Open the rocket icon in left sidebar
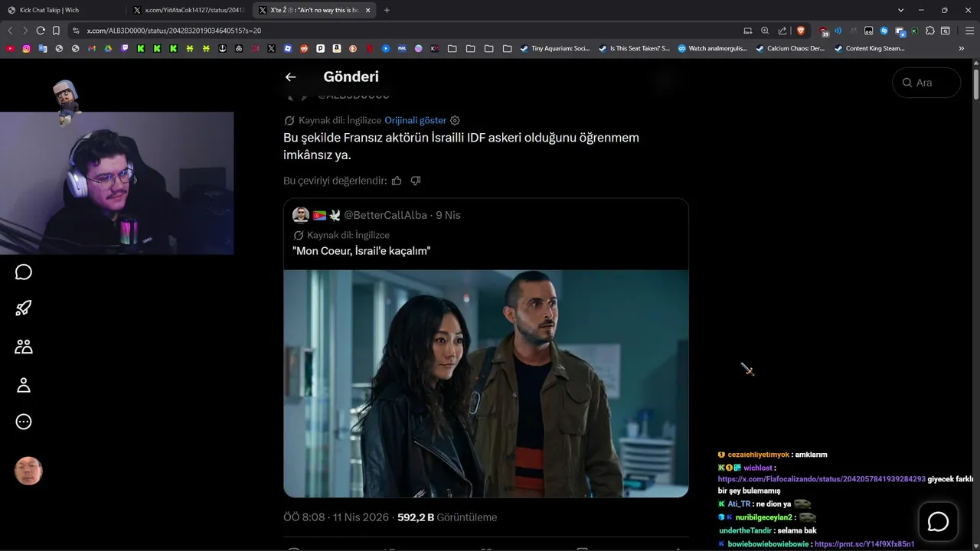The height and width of the screenshot is (551, 980). coord(24,308)
